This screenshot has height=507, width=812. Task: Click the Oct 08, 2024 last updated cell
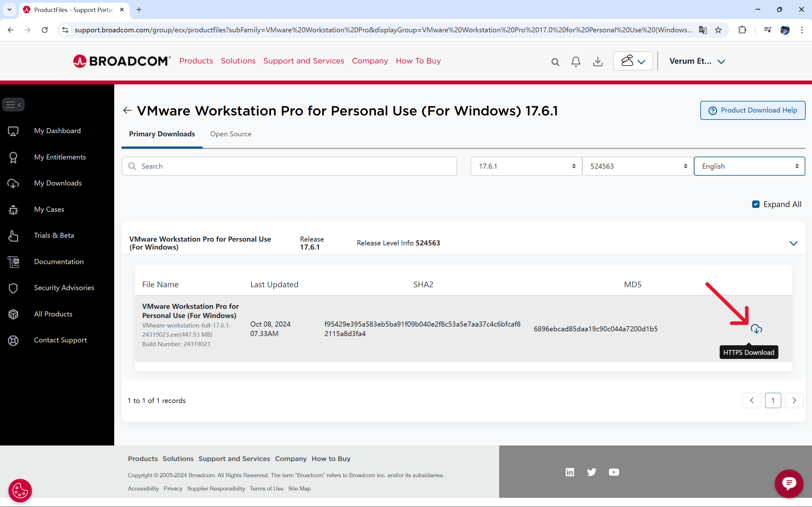click(270, 328)
